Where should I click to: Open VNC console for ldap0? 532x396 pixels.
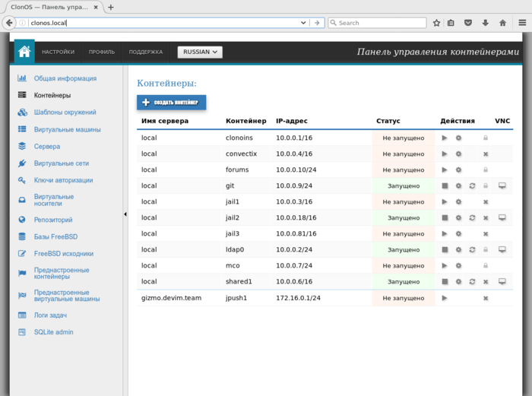[x=502, y=249]
